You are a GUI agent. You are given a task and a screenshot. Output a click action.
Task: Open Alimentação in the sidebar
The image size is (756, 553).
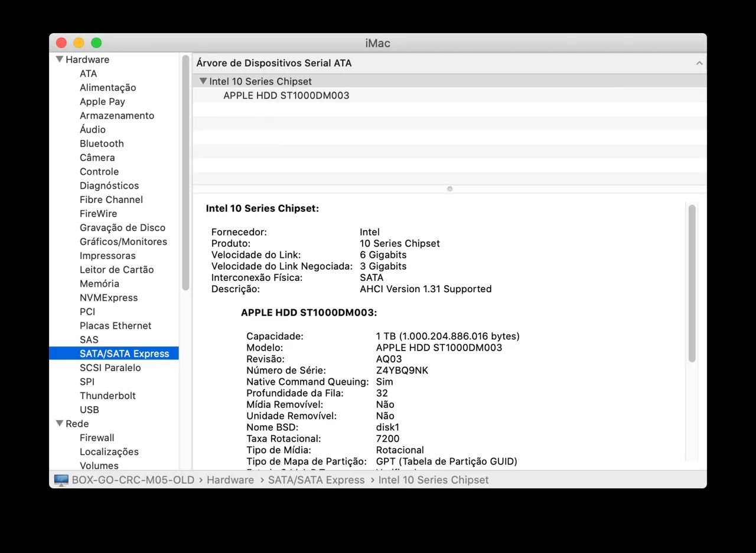pos(107,88)
